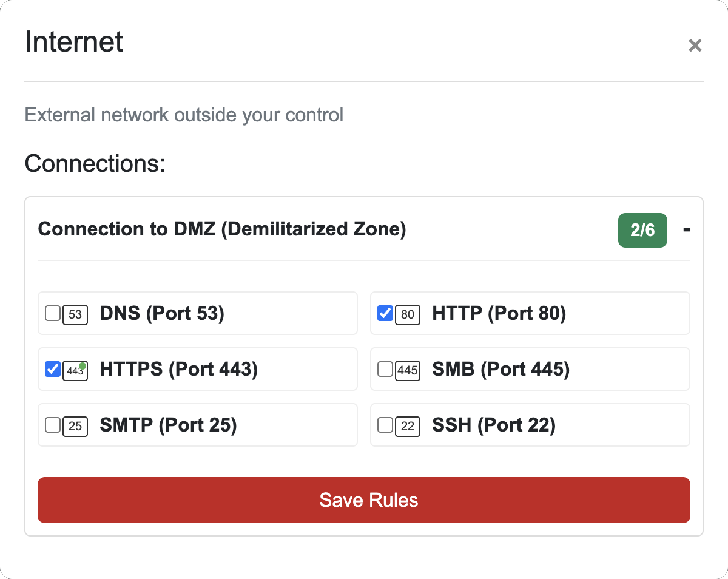
Task: Click the Connection to DMZ header title
Action: (x=221, y=229)
